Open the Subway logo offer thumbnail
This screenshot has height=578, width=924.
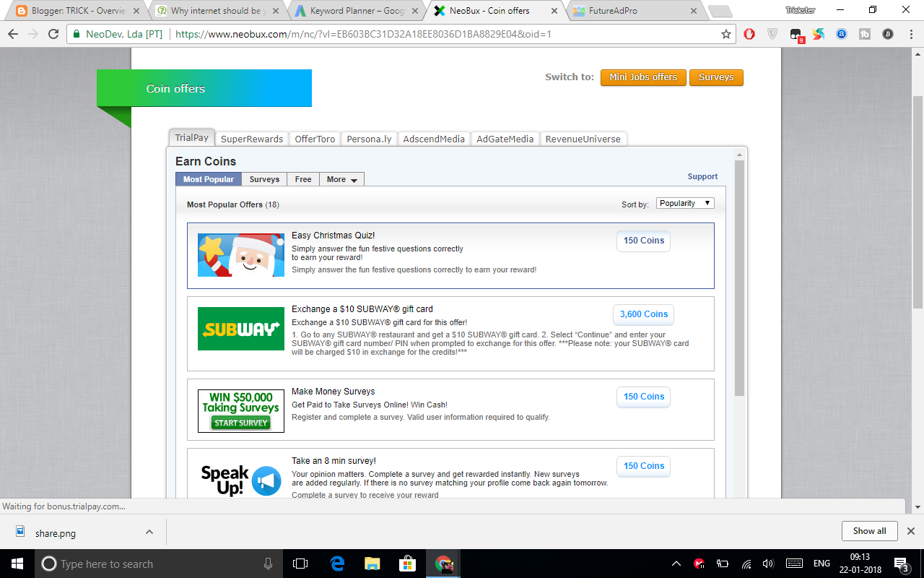click(x=241, y=329)
